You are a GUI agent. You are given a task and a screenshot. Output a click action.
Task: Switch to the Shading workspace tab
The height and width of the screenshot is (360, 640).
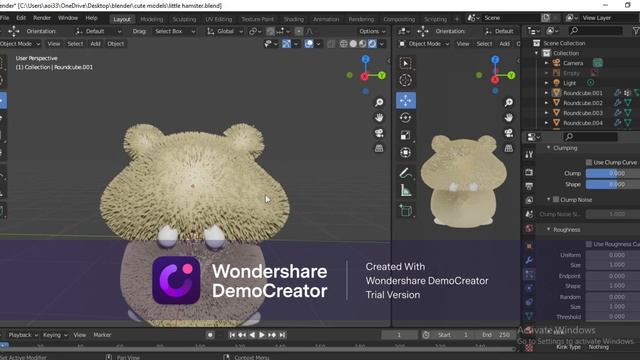pos(293,19)
